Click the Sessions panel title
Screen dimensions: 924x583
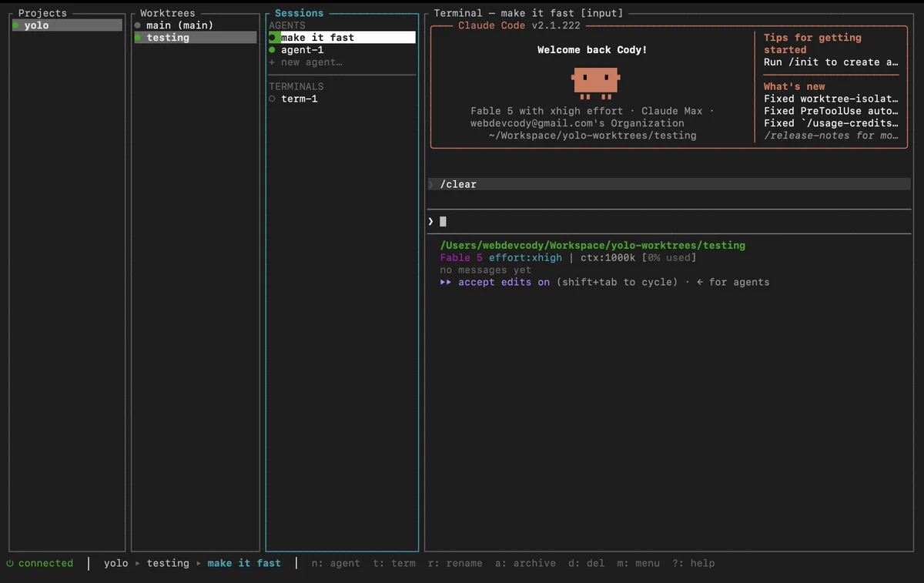[x=300, y=13]
